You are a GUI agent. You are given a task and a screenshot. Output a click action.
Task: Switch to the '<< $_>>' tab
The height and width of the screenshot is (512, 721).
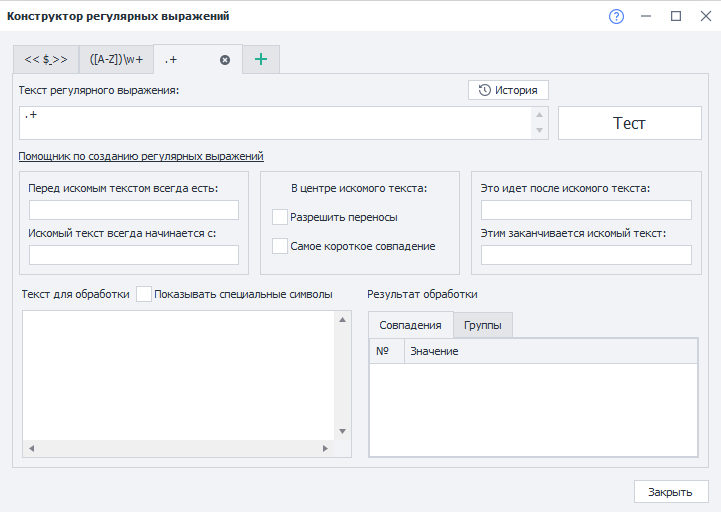(x=46, y=60)
